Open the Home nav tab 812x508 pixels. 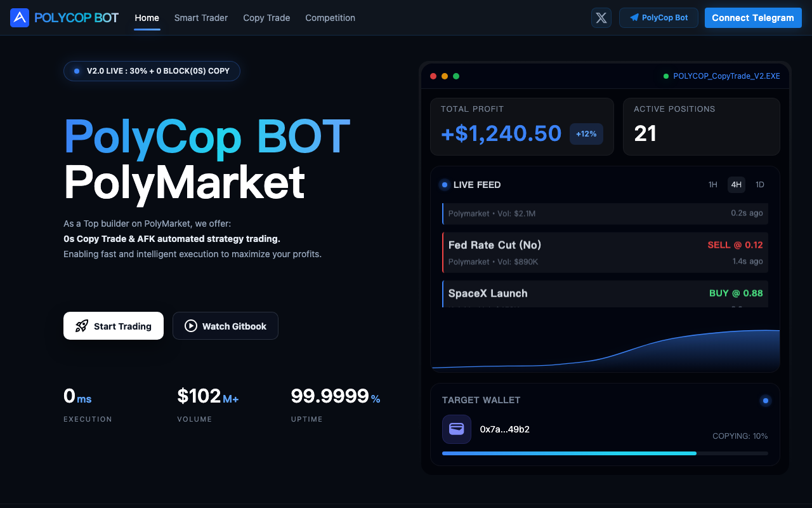(x=147, y=18)
